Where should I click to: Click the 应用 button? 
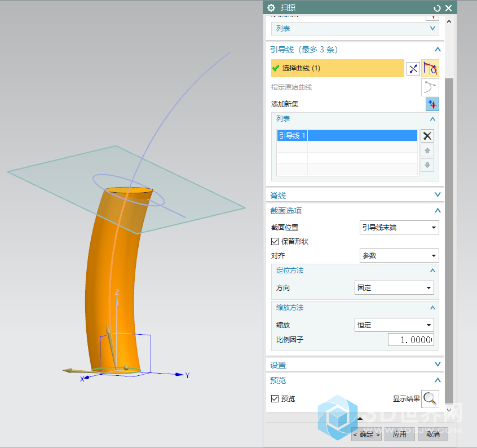click(x=399, y=434)
